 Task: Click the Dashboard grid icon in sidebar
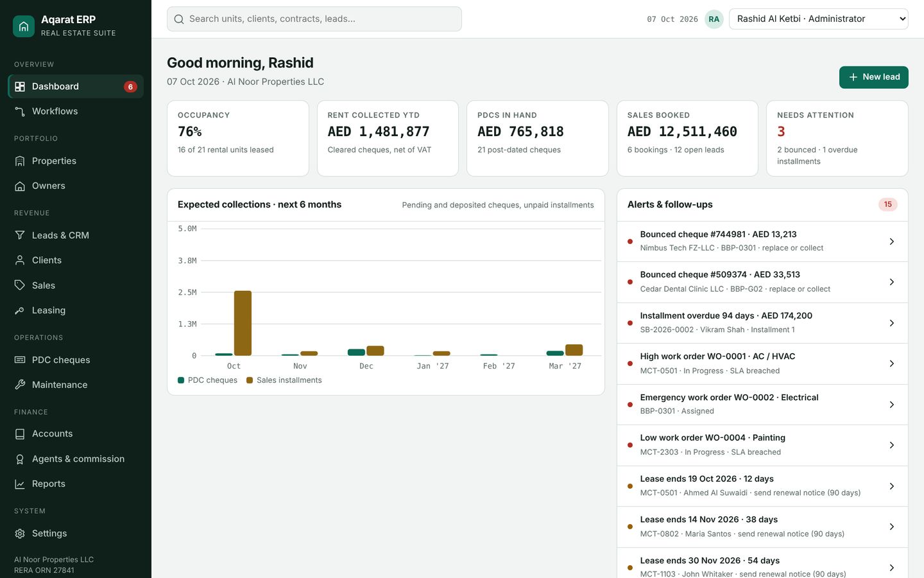pyautogui.click(x=20, y=87)
